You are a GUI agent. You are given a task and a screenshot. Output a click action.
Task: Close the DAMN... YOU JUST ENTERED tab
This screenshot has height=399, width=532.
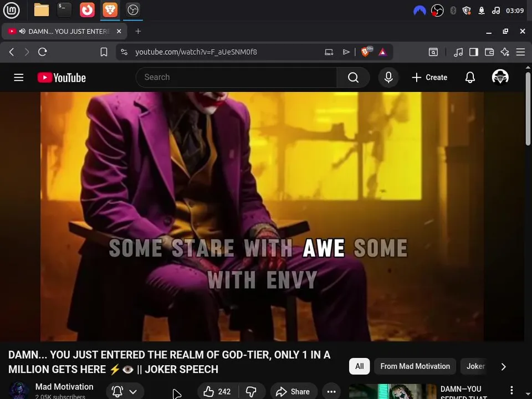click(x=119, y=31)
